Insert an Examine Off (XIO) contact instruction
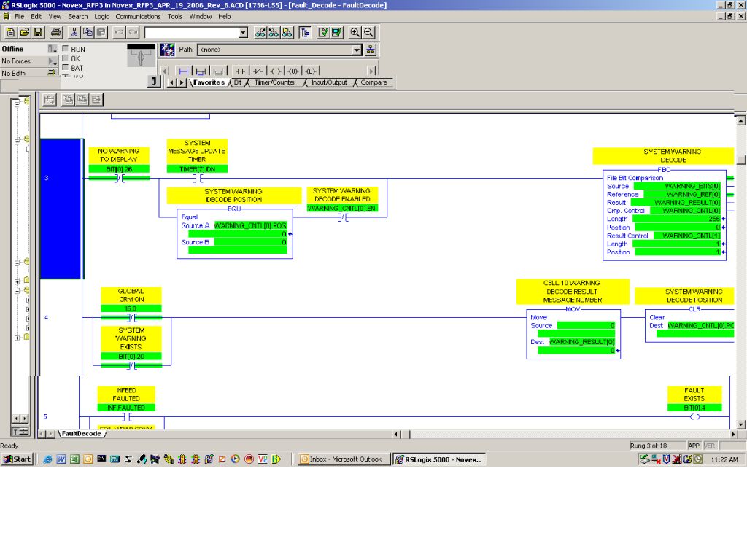Viewport: 747px width, 560px height. click(x=258, y=71)
